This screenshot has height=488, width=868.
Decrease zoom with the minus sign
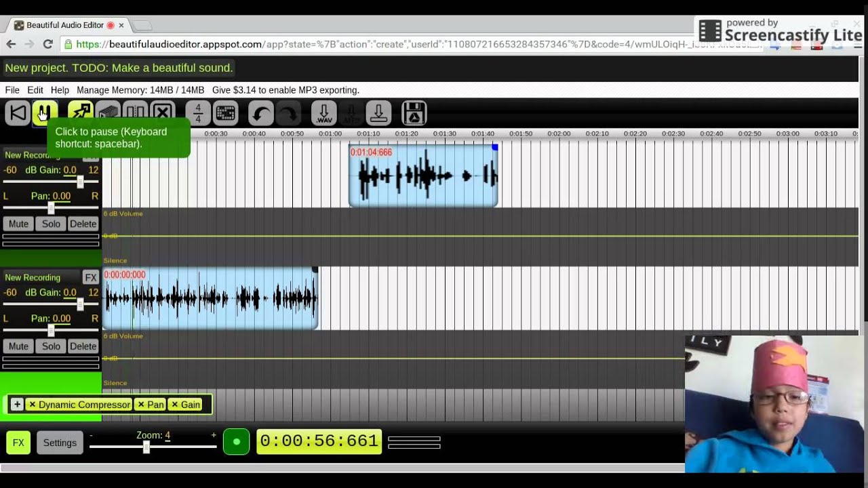(x=91, y=436)
